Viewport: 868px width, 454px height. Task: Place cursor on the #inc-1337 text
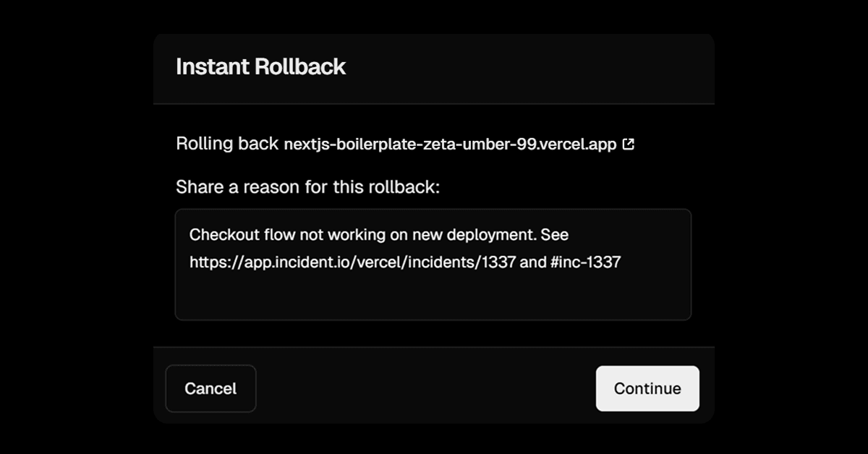point(585,262)
